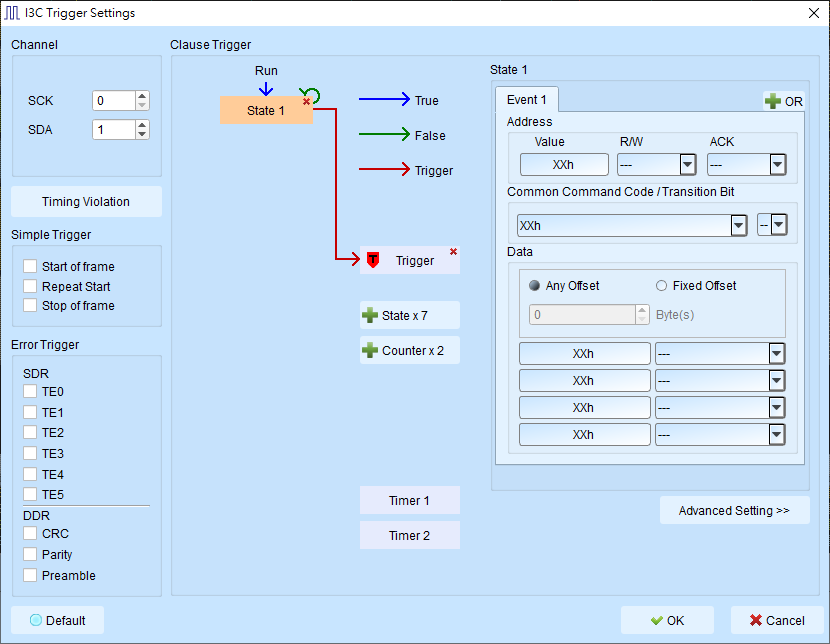
Task: Decrement the SDA channel value
Action: click(x=142, y=134)
